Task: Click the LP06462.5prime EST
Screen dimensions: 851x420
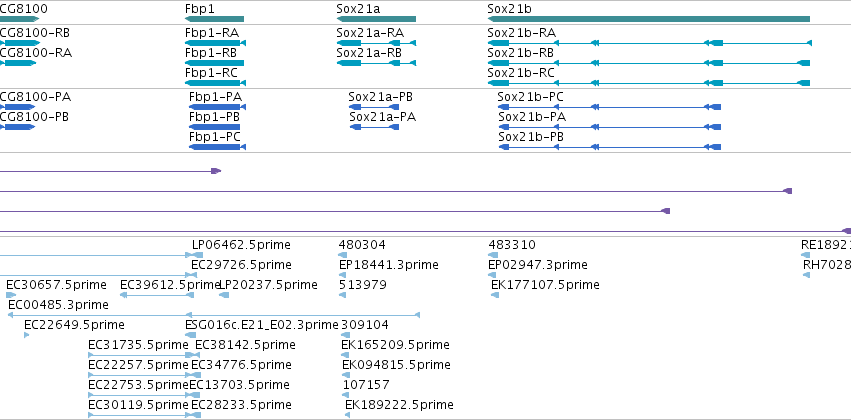Action: point(198,255)
